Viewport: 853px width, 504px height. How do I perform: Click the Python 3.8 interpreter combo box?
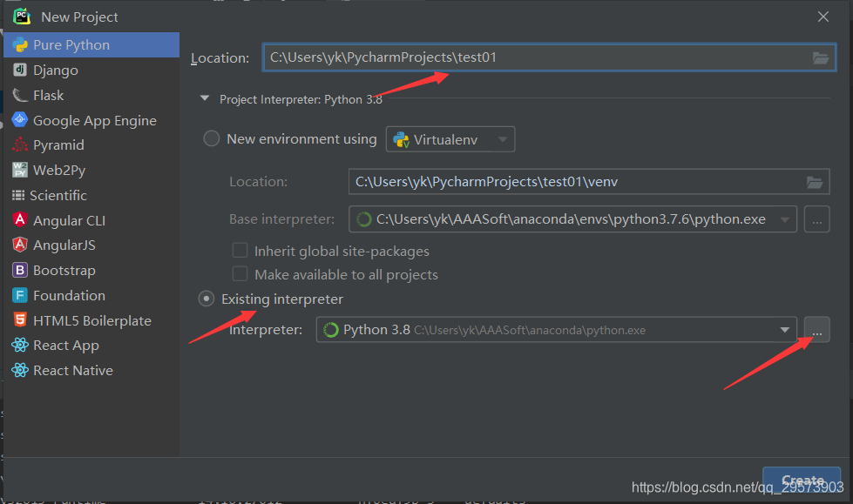pos(556,330)
